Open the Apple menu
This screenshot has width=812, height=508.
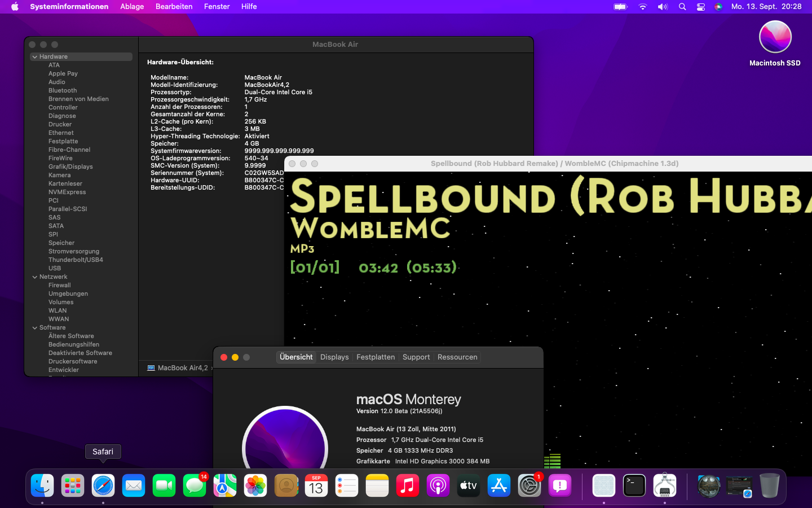[x=15, y=7]
